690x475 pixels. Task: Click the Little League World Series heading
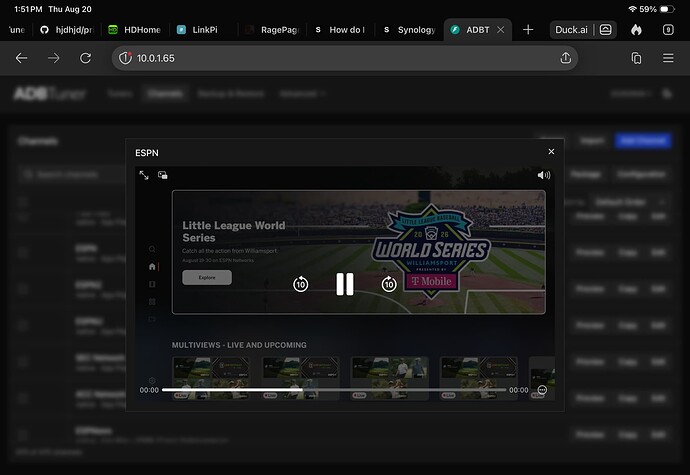click(234, 232)
